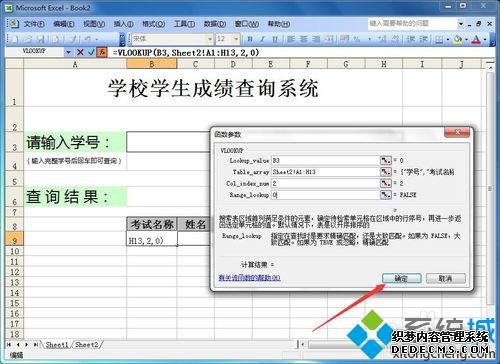Open the help on this function link

pos(249,277)
